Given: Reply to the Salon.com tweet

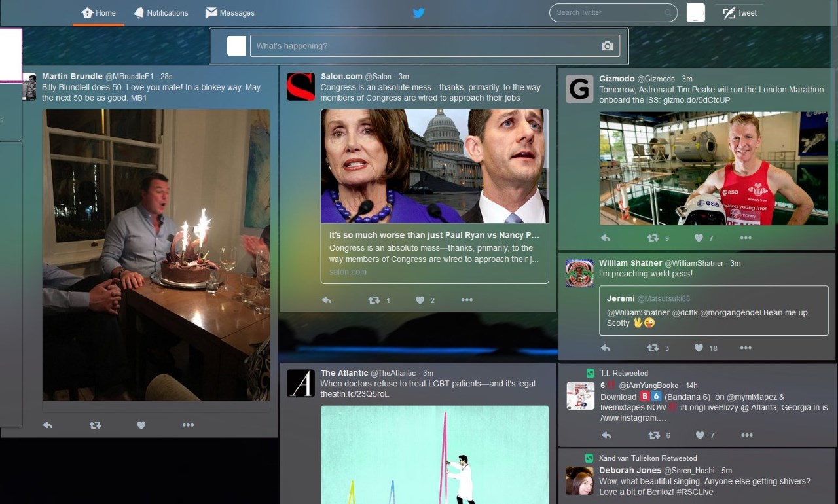Looking at the screenshot, I should 326,300.
